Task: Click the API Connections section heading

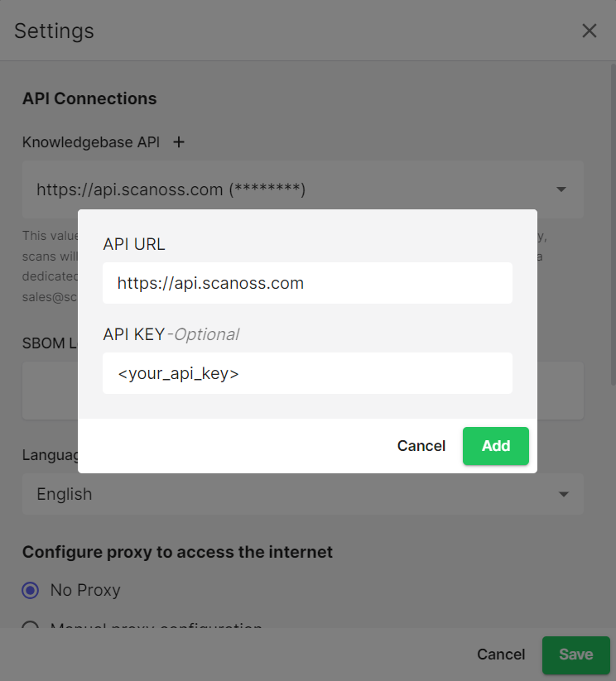Action: coord(89,98)
